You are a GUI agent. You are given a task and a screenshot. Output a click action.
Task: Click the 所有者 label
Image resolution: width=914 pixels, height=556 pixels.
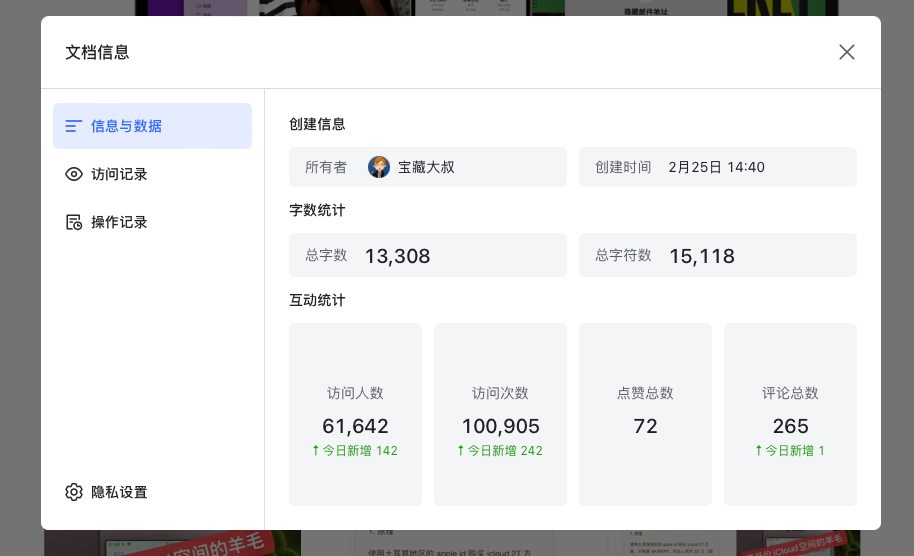[326, 167]
